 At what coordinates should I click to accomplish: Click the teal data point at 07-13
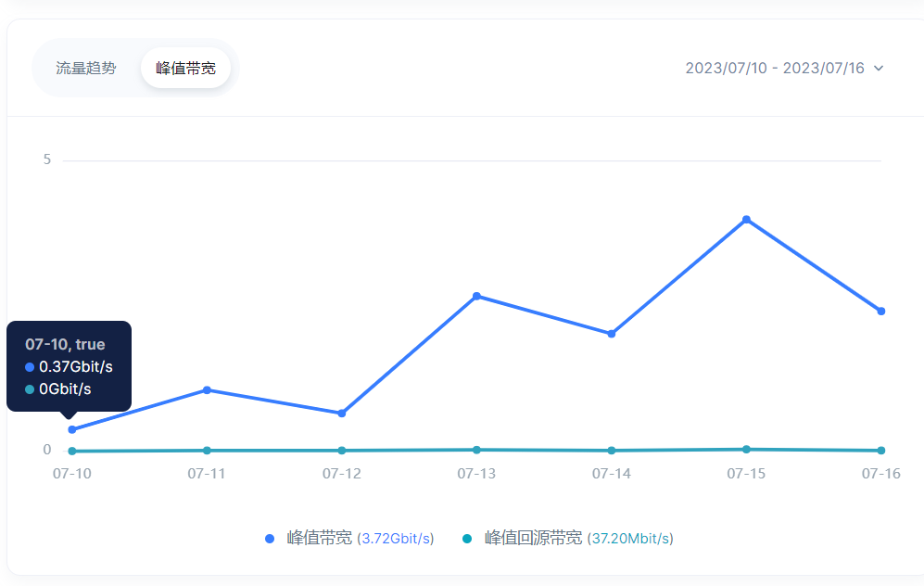coord(476,450)
